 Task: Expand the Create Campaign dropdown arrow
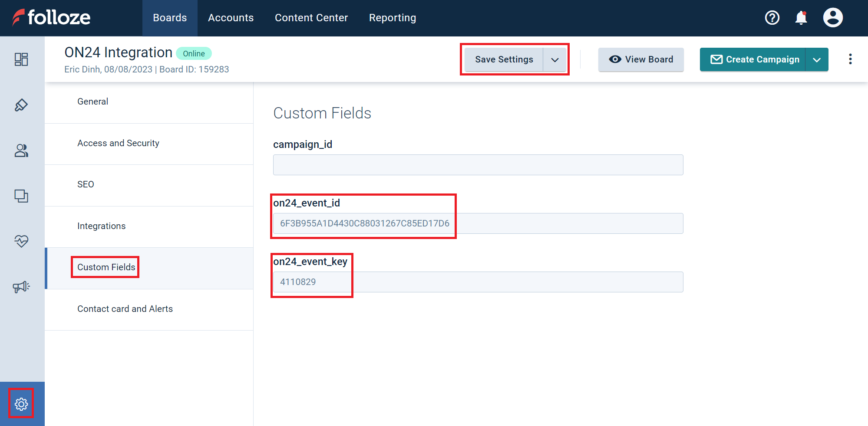[817, 60]
